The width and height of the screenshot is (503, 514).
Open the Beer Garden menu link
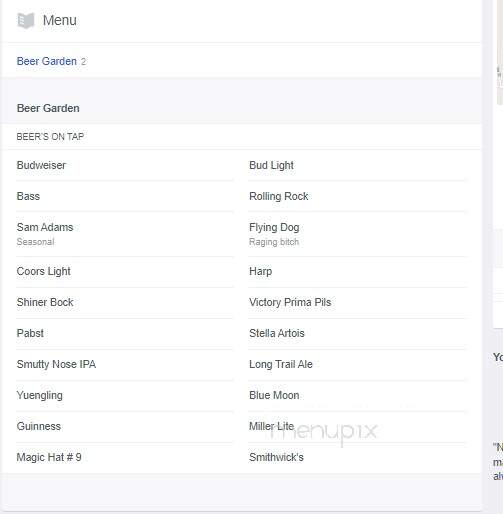point(47,61)
